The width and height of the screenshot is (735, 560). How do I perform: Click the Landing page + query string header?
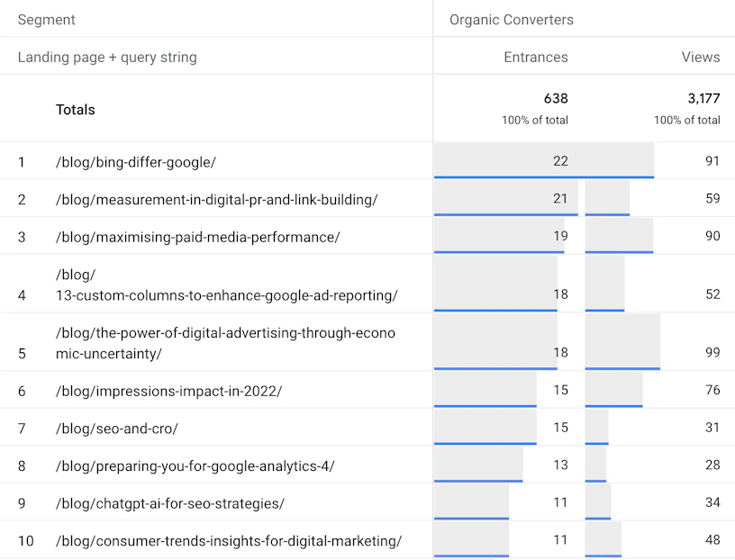[107, 58]
